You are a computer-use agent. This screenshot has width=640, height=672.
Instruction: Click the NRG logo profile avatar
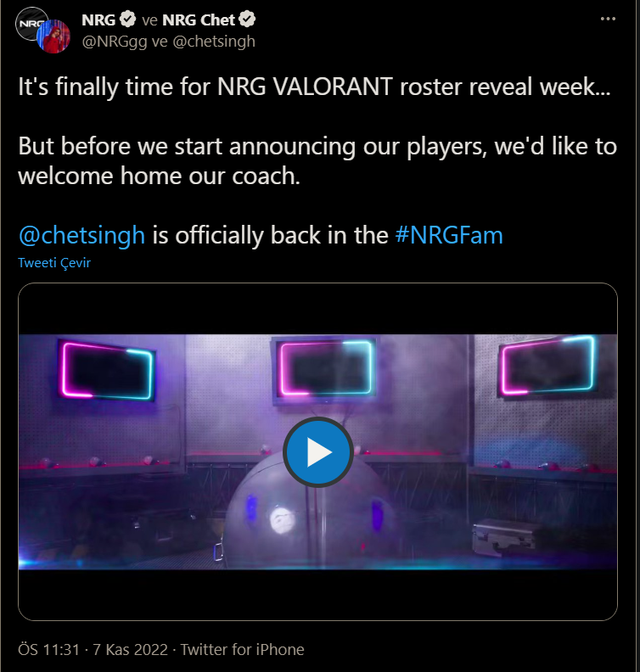pyautogui.click(x=28, y=21)
